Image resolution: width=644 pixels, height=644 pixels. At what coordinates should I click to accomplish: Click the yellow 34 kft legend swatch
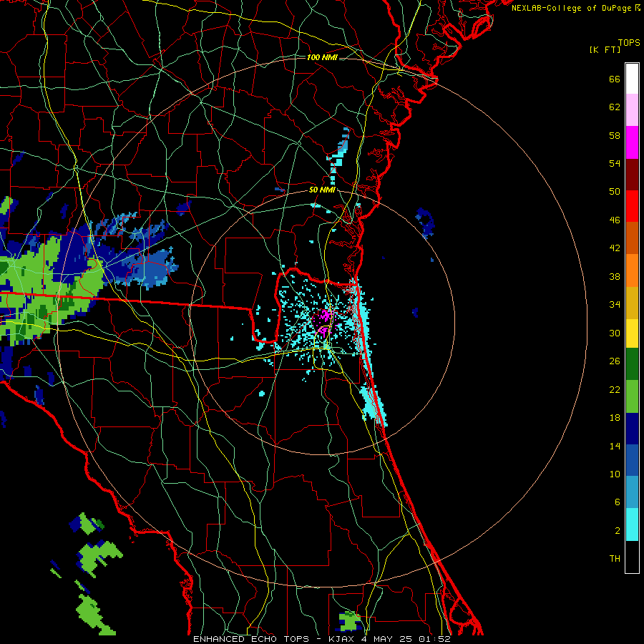(632, 333)
